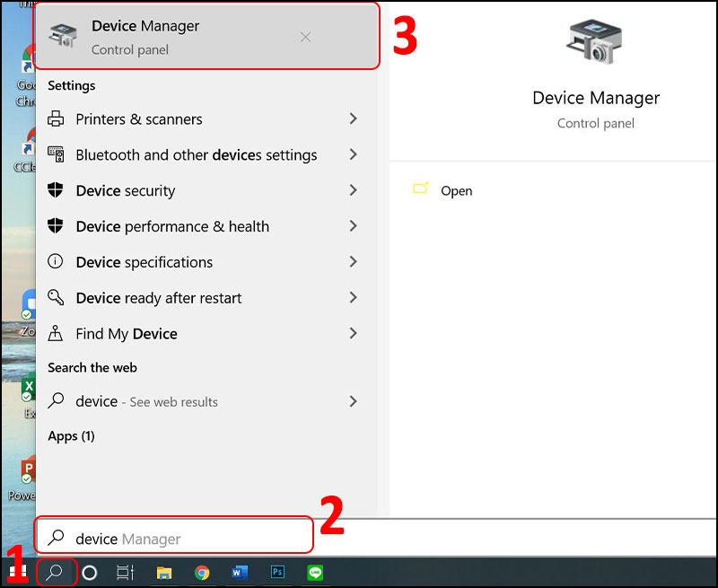Viewport: 718px width, 588px height.
Task: Open Device Manager via the Open link
Action: (x=456, y=190)
